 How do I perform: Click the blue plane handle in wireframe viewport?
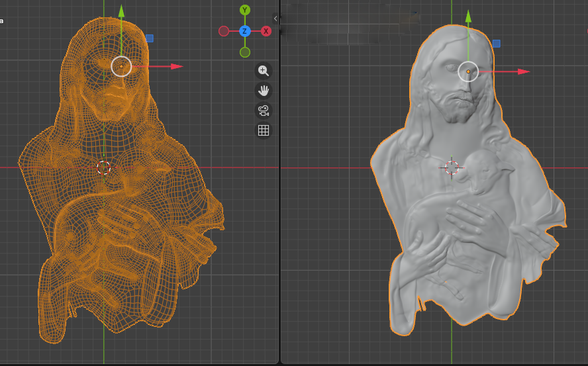[150, 38]
